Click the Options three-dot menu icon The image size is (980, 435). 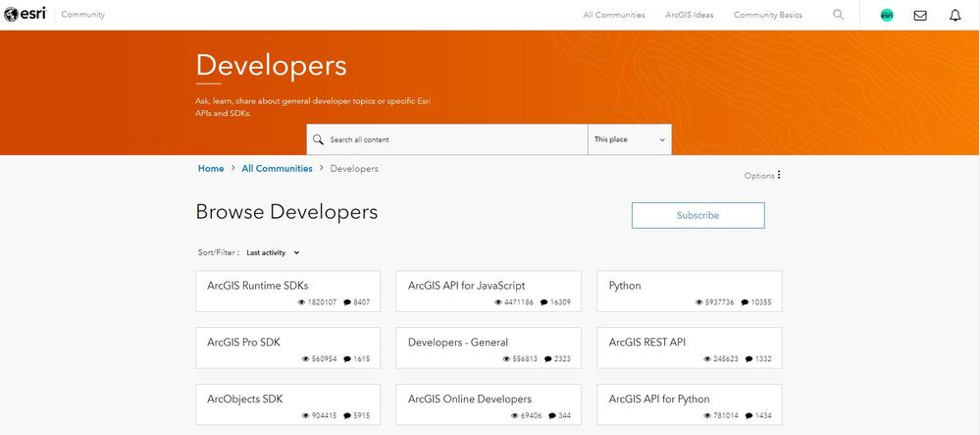click(779, 175)
